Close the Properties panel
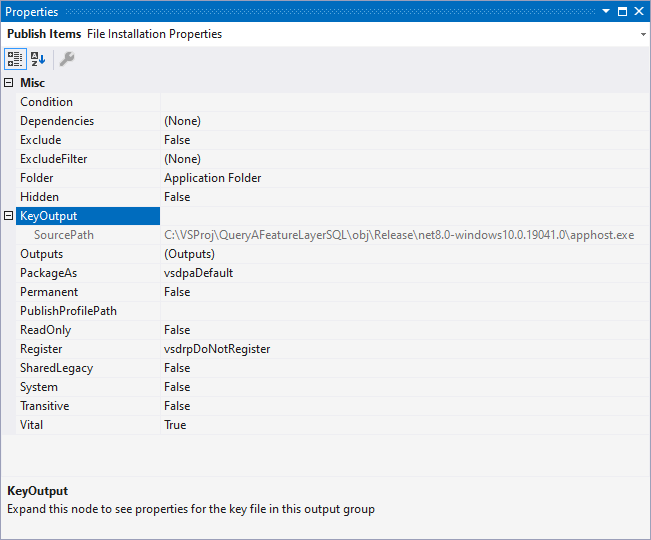The width and height of the screenshot is (651, 540). [639, 11]
